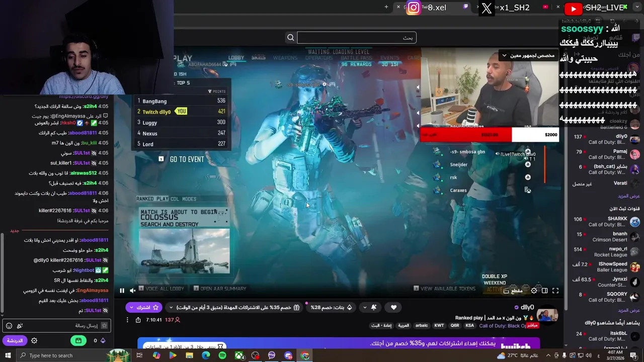Open dlly0 streamer avatar
Screen dimensions: 644x362
click(547, 316)
